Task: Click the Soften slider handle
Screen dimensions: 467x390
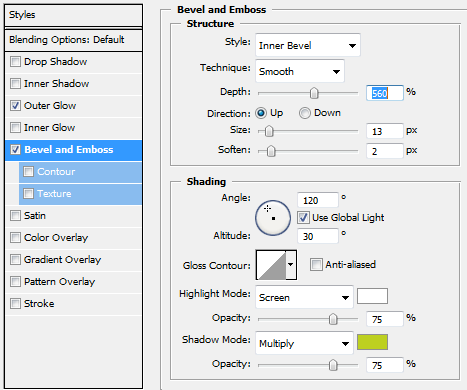Action: [x=271, y=151]
